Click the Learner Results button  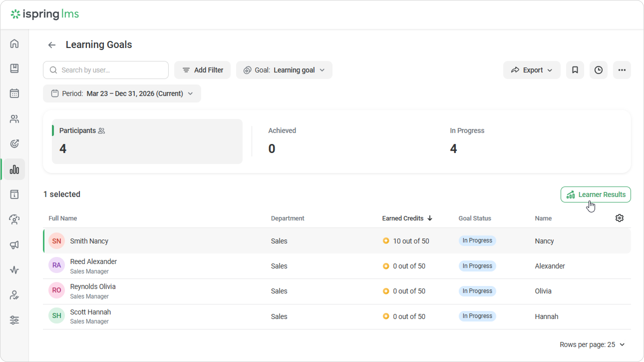click(596, 194)
